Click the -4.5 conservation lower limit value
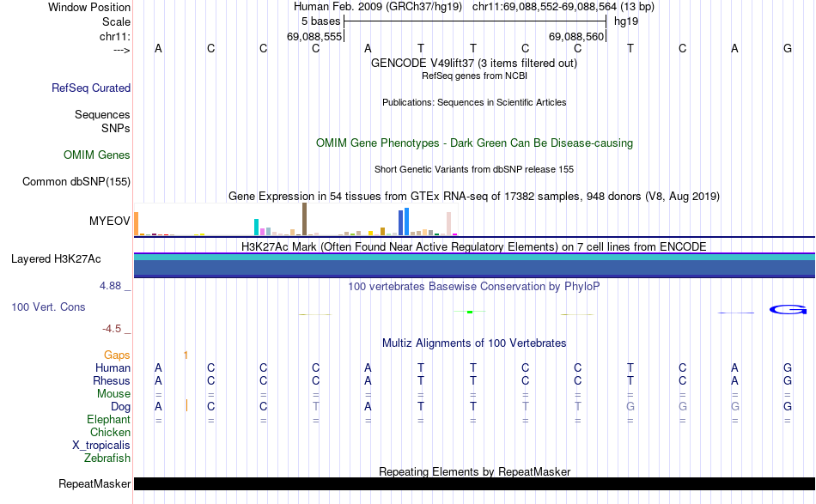The image size is (816, 504). tap(112, 329)
